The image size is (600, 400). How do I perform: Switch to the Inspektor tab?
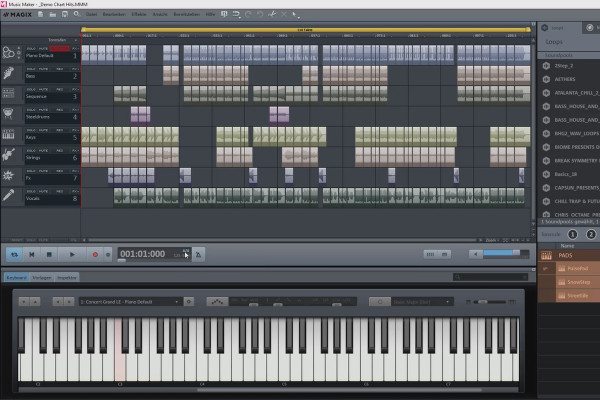(x=67, y=278)
